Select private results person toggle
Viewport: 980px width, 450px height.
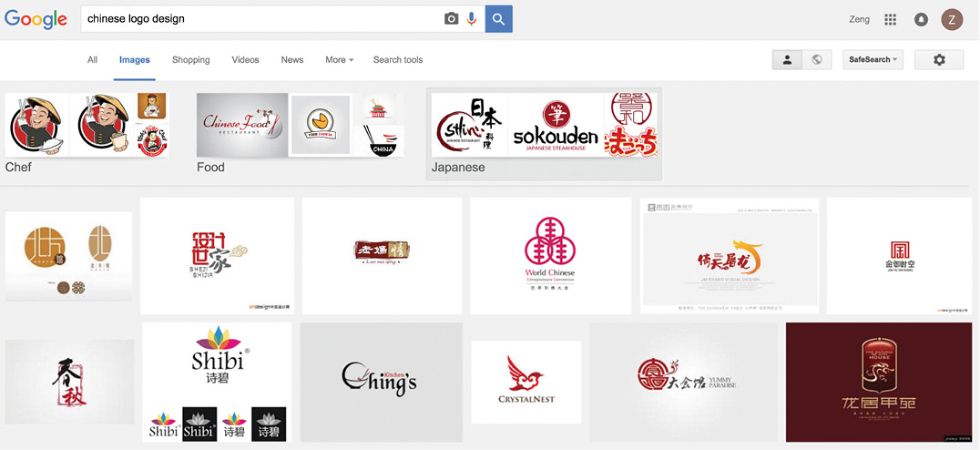click(x=788, y=59)
